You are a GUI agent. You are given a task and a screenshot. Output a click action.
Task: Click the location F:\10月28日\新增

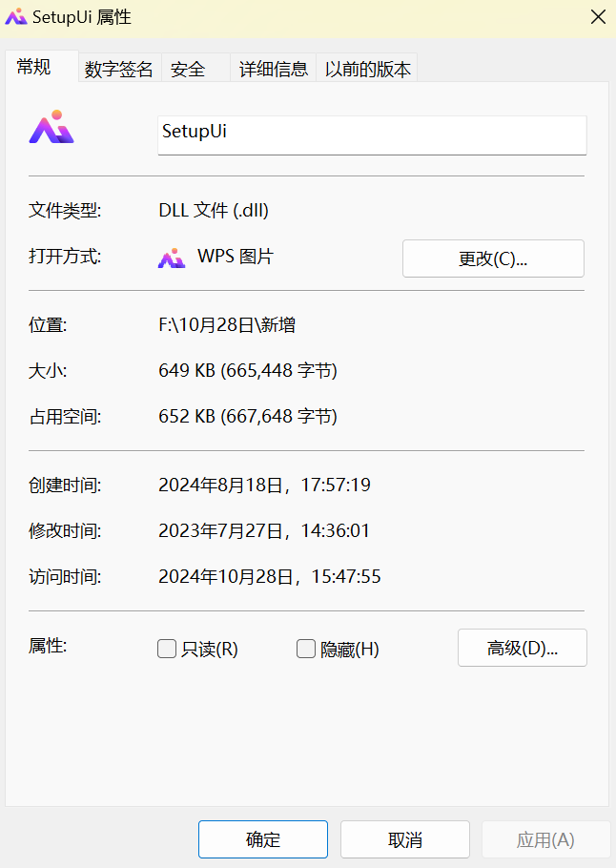227,324
